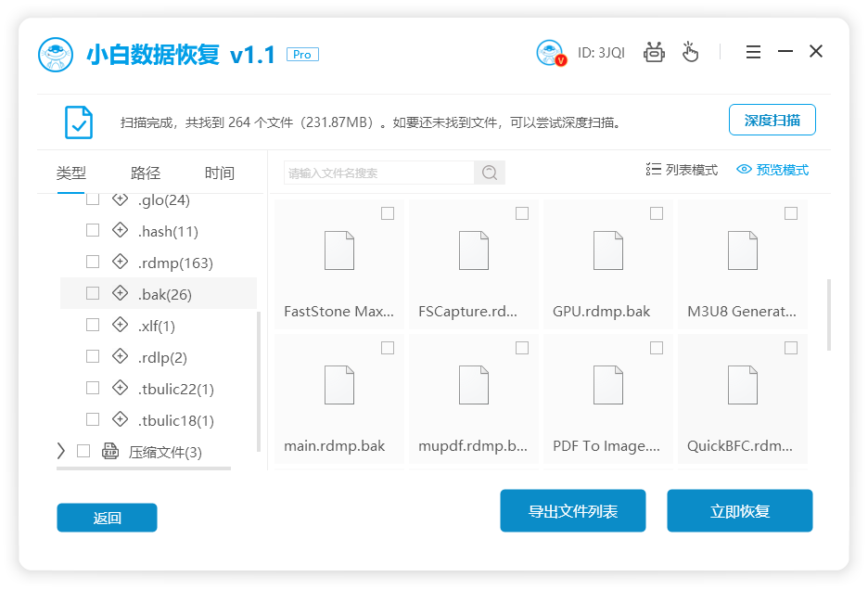
Task: Click the 深度扫描 button
Action: pyautogui.click(x=772, y=120)
